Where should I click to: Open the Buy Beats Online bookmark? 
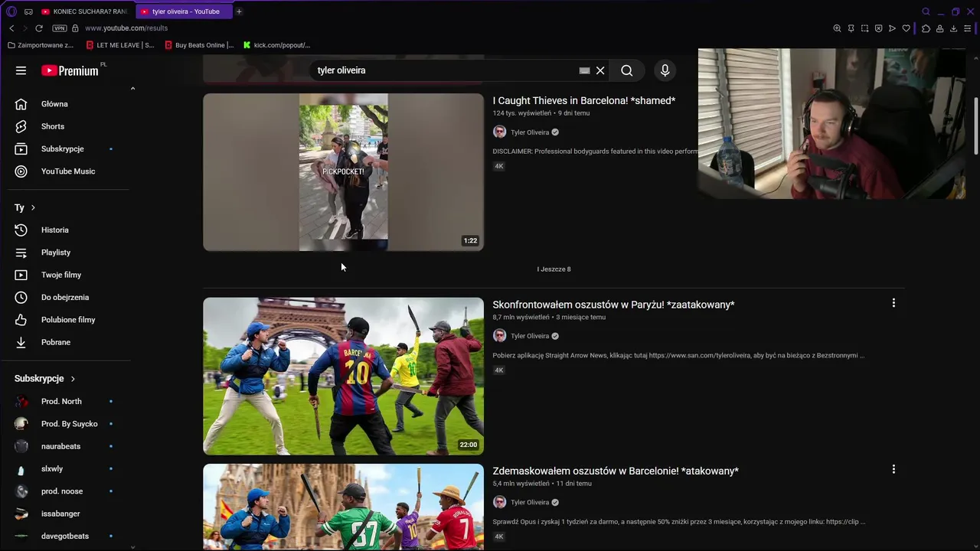point(199,45)
